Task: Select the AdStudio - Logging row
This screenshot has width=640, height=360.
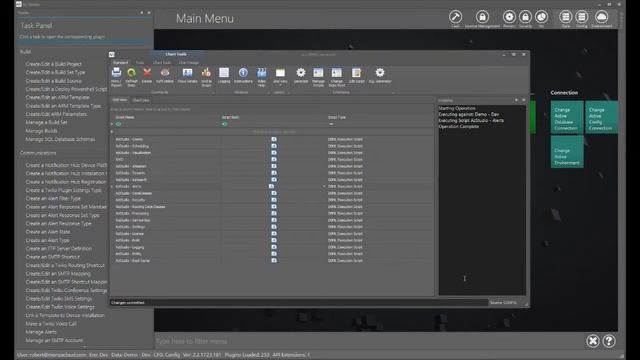Action: pos(272,247)
